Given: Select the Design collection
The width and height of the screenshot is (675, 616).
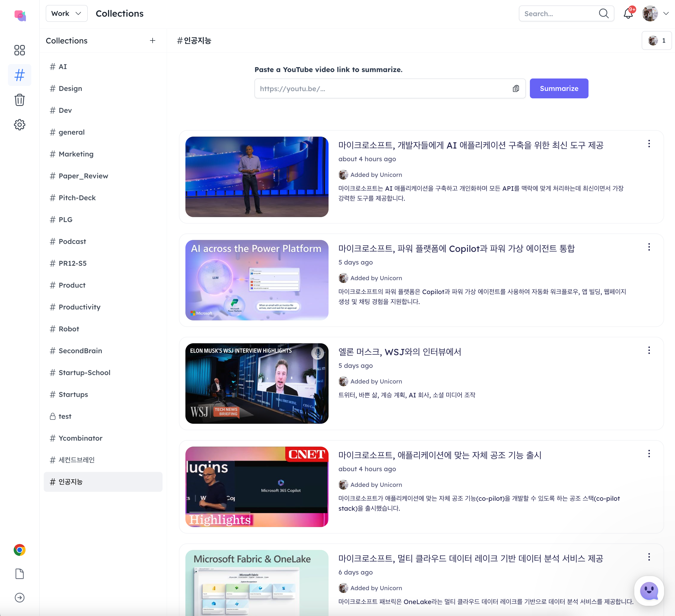Looking at the screenshot, I should pos(103,88).
